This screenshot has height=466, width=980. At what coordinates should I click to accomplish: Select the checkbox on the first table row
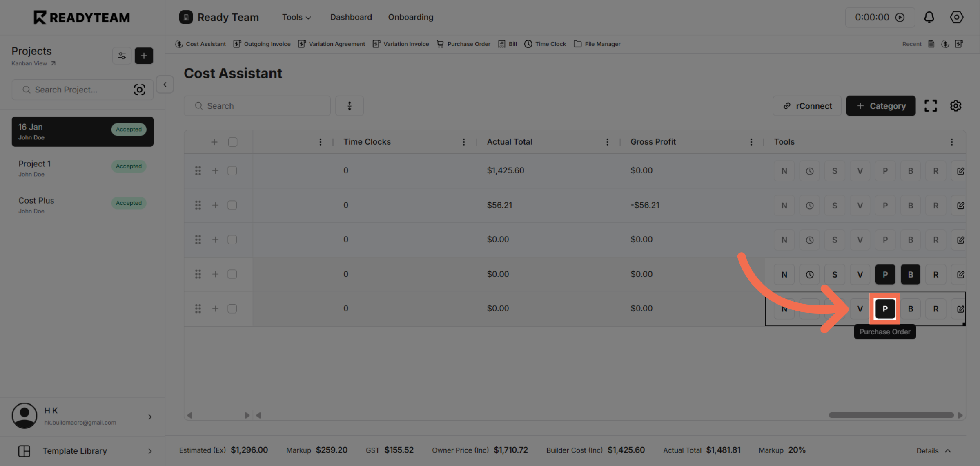pos(232,170)
